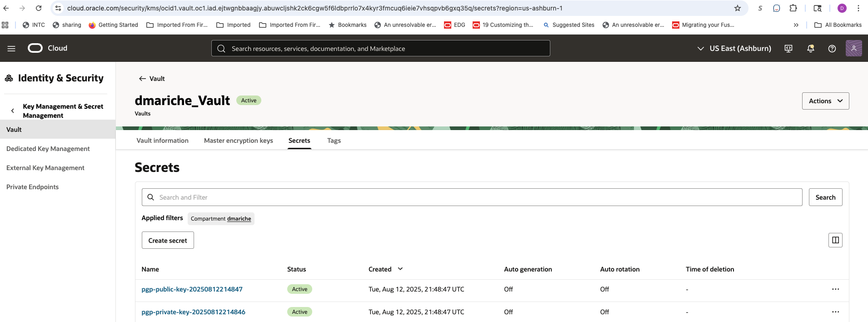Screen dimensions: 868x322
Task: Click the browser forward arrow
Action: [22, 8]
